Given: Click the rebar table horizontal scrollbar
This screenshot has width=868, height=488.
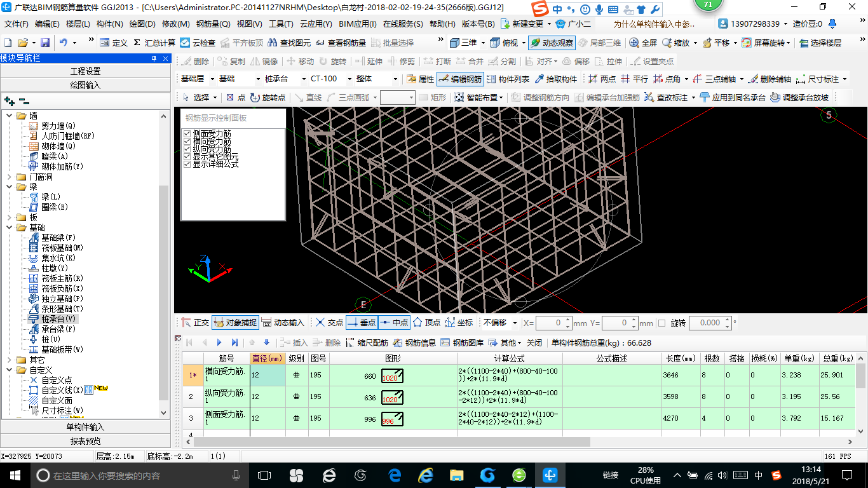Looking at the screenshot, I should point(392,442).
